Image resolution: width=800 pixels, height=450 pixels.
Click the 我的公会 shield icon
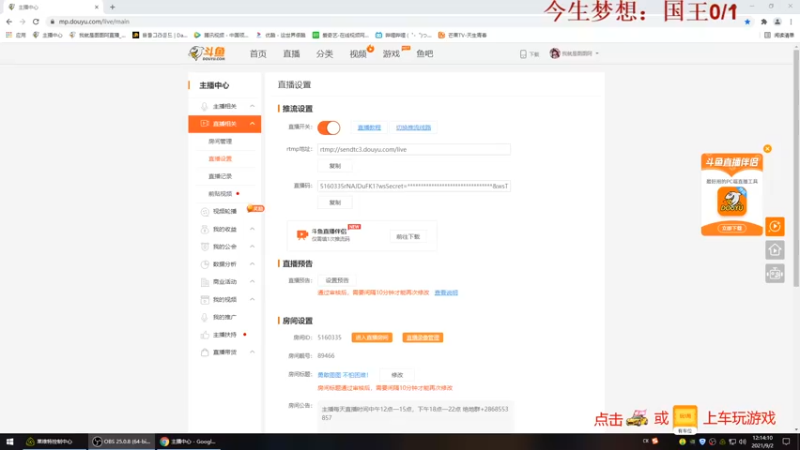tap(205, 246)
